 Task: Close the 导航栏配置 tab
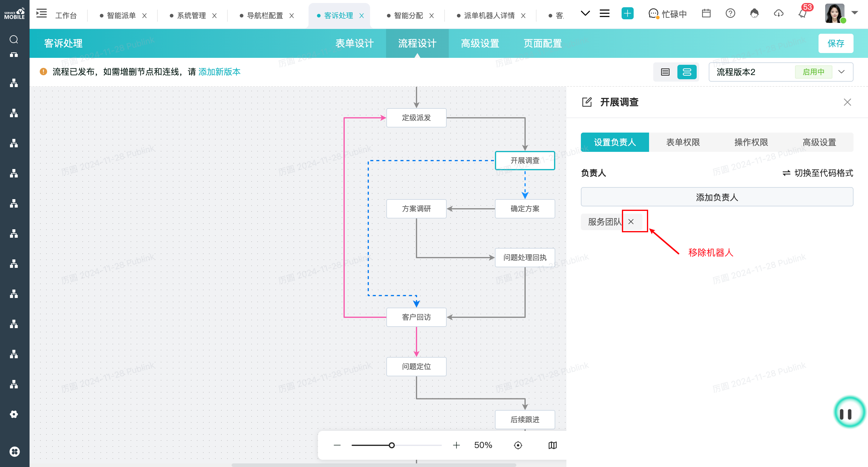click(292, 15)
